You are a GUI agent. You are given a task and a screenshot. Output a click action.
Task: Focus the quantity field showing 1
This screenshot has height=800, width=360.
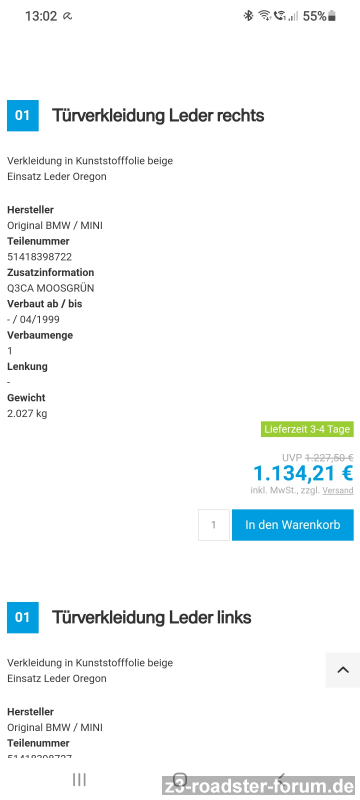pos(214,524)
